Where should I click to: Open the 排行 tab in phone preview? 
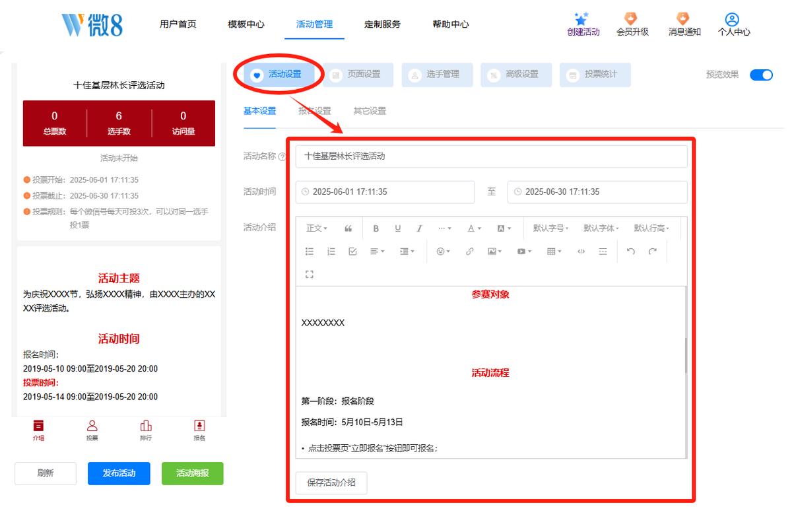(x=146, y=430)
